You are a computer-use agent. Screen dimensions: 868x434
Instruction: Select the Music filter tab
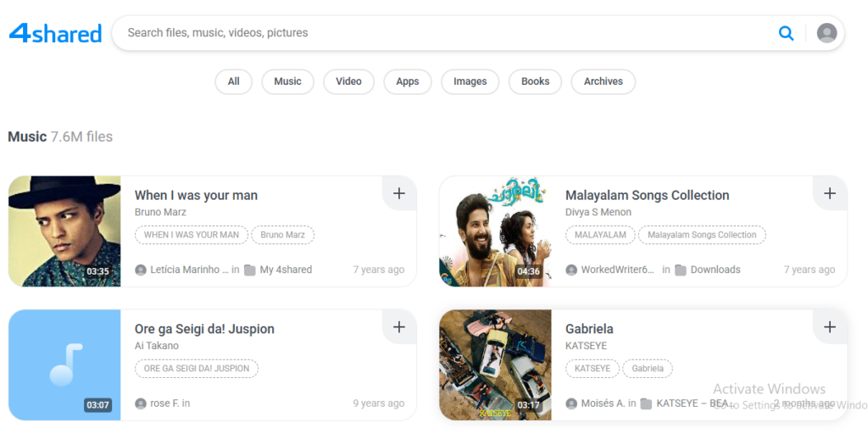coord(287,81)
